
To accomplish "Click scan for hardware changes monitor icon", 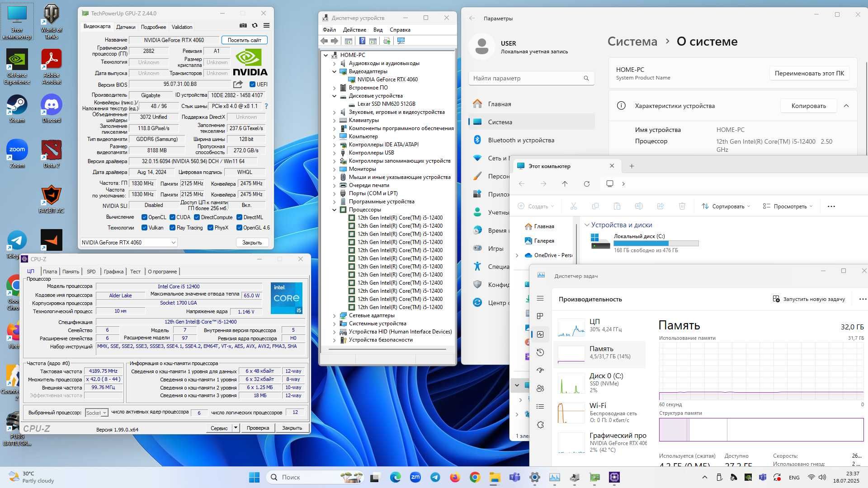I will click(x=401, y=41).
